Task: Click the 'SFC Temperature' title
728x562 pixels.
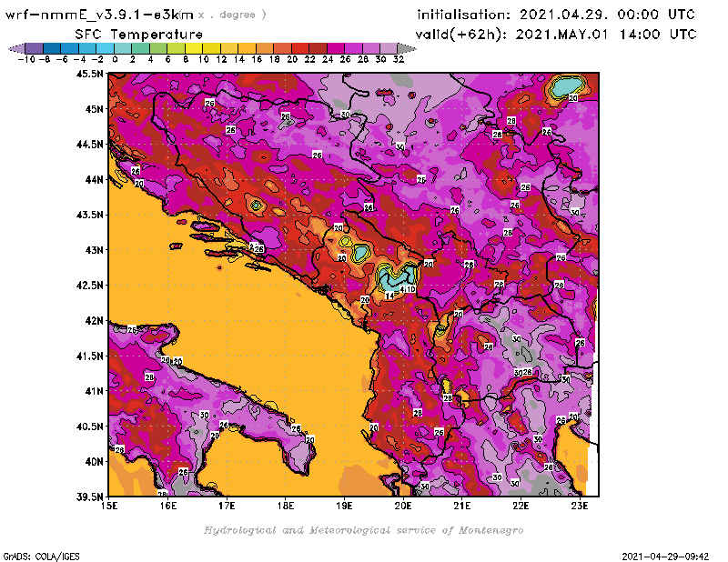Action: [139, 35]
